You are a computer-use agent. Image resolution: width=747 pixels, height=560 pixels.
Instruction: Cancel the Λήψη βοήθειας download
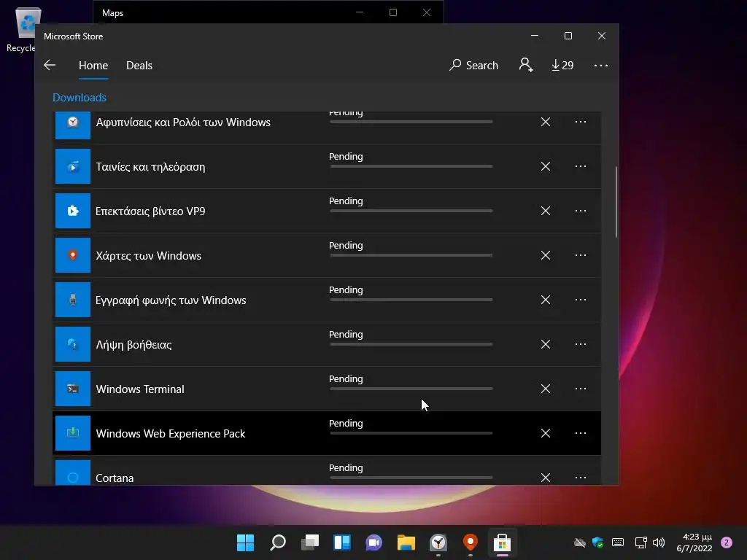point(546,344)
